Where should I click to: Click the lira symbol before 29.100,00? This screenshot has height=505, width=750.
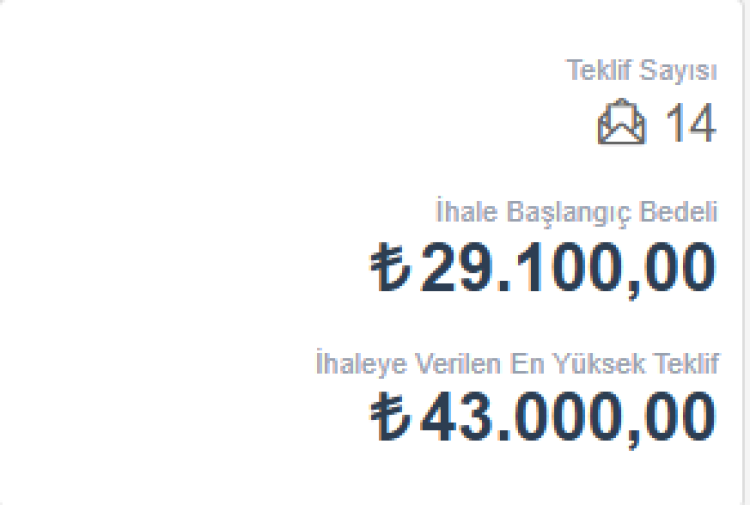390,269
